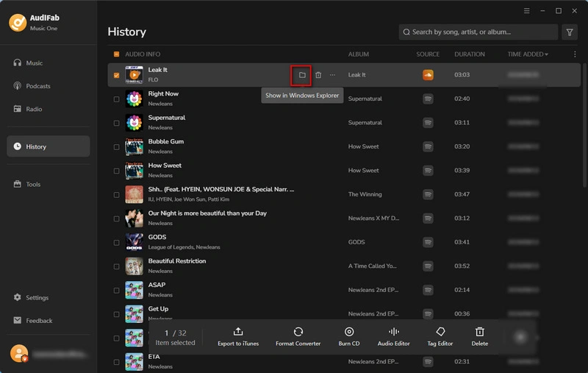588x373 pixels.
Task: Click 'League of Legends, NewJeans' artist text
Action: pyautogui.click(x=184, y=247)
